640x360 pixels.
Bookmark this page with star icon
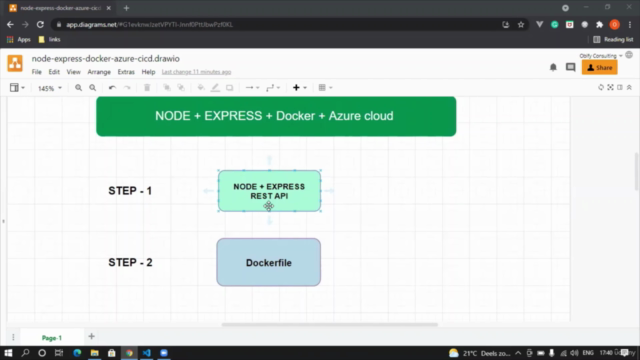click(521, 24)
